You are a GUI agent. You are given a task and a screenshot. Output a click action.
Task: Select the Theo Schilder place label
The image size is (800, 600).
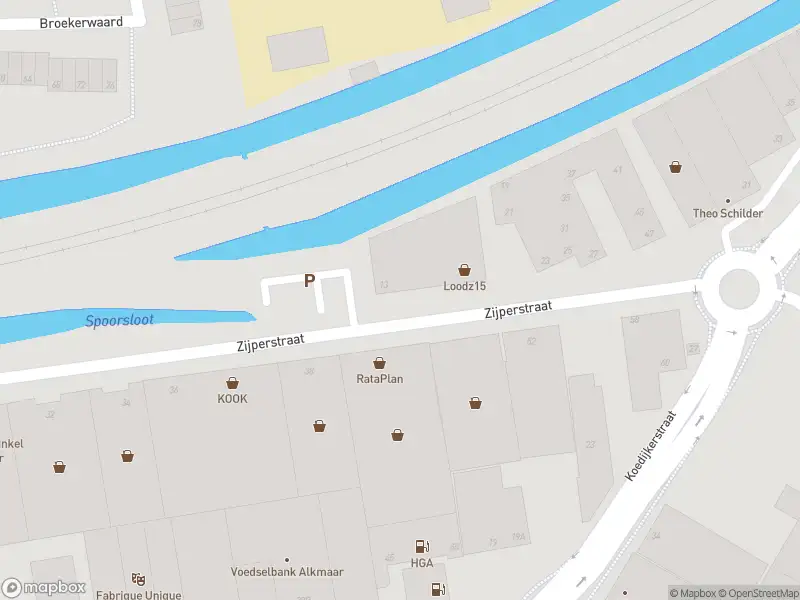coord(728,213)
